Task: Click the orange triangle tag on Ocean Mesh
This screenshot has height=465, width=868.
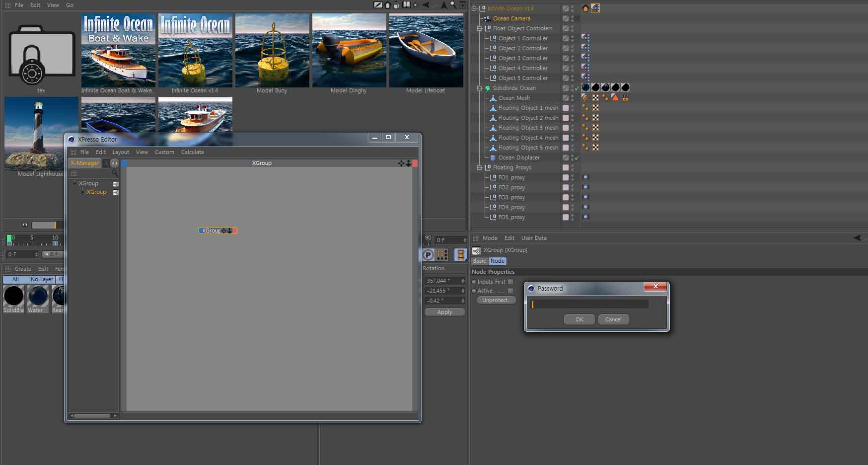Action: pos(615,97)
